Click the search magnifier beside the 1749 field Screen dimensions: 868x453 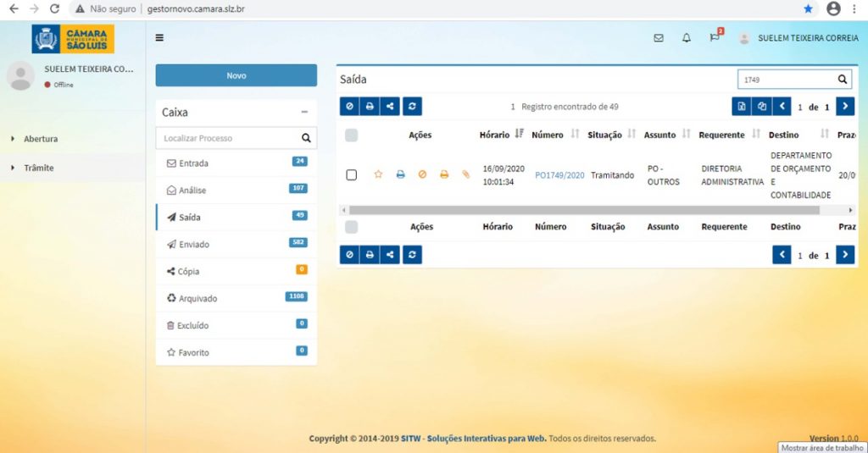(842, 80)
